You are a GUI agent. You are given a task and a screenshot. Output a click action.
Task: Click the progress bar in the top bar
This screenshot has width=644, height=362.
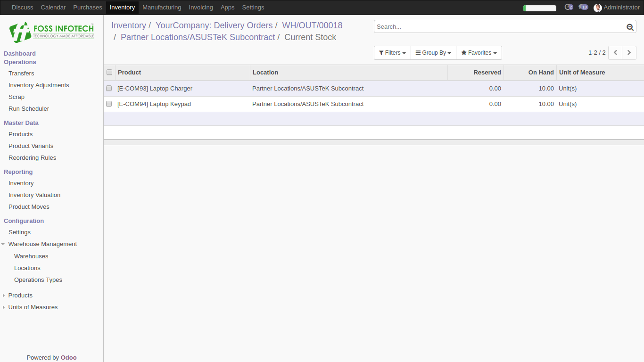coord(540,8)
